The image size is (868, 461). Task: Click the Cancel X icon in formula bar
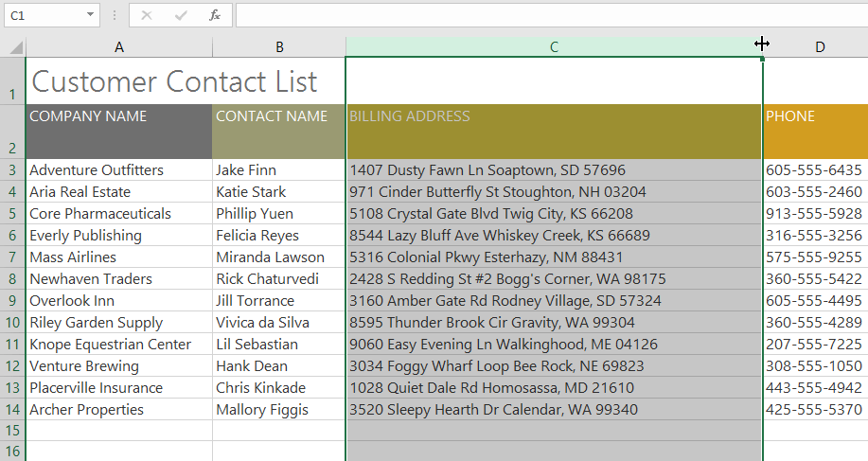click(x=147, y=15)
